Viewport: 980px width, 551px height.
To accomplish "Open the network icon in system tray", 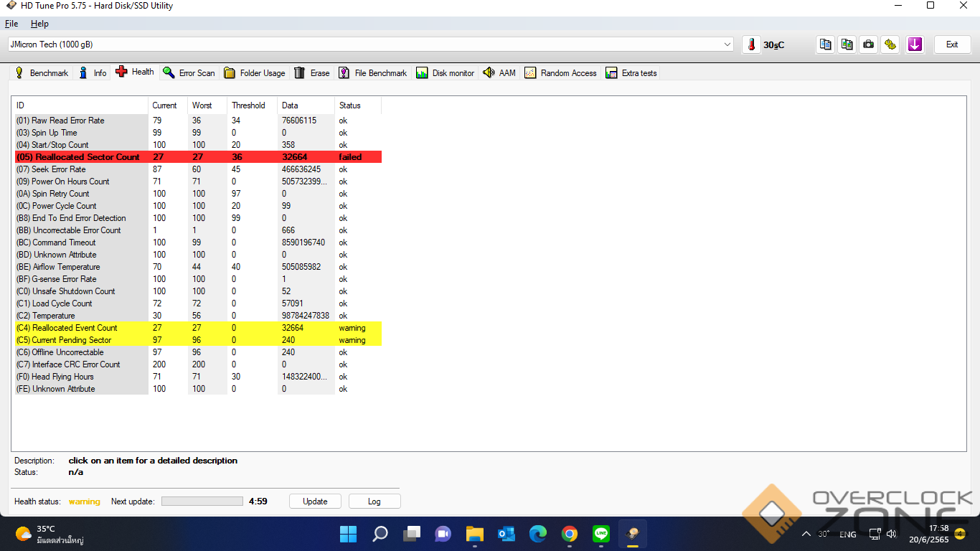I will (875, 534).
